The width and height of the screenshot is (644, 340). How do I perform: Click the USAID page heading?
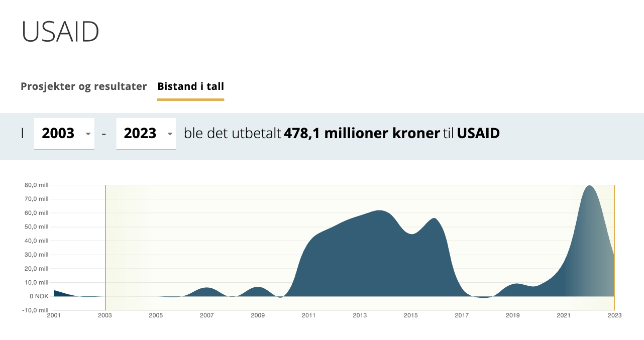60,32
